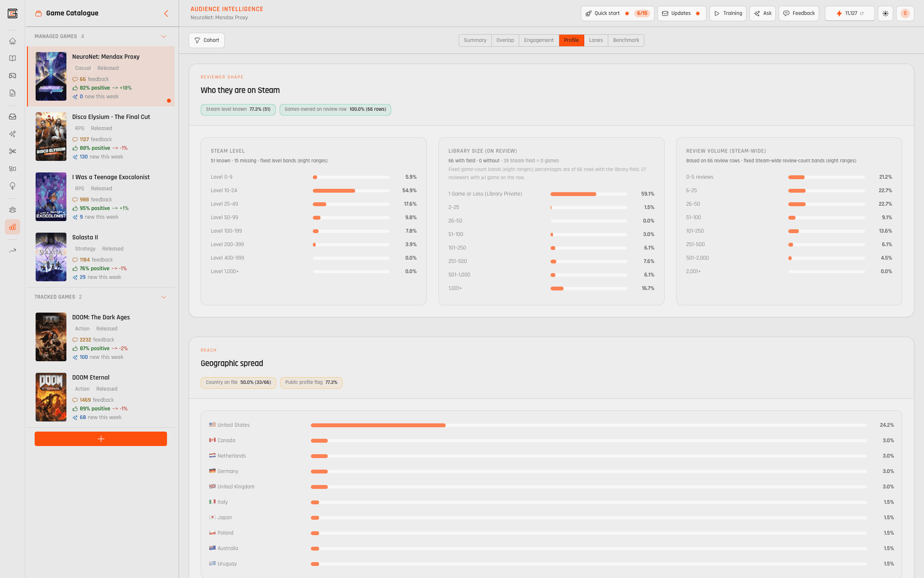Select the gamepad icon in the sidebar
The height and width of the screenshot is (578, 924).
(13, 76)
